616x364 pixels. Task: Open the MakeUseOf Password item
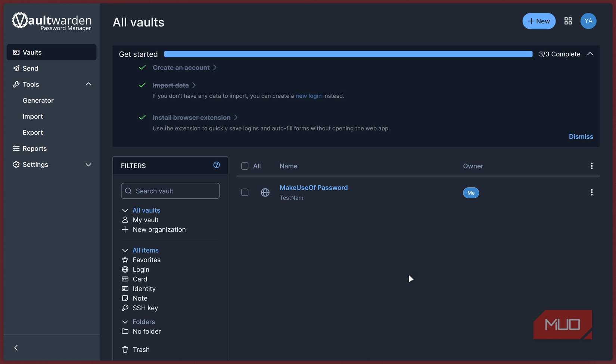[314, 188]
